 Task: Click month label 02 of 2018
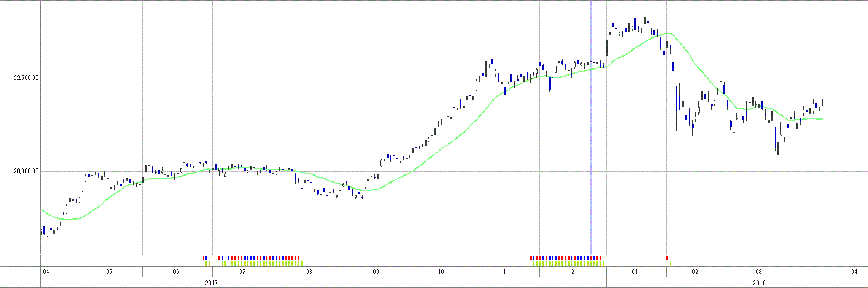coord(695,272)
